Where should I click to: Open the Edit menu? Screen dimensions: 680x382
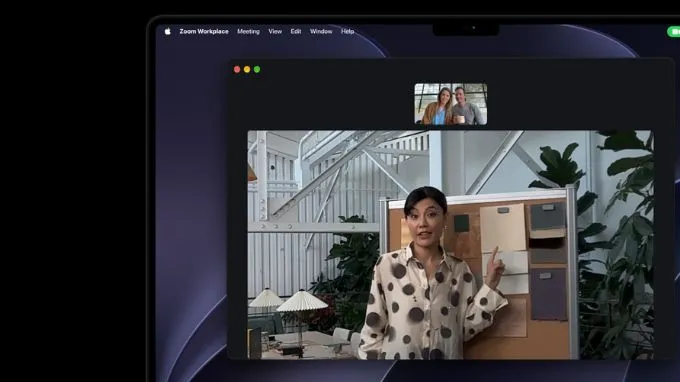pos(296,31)
